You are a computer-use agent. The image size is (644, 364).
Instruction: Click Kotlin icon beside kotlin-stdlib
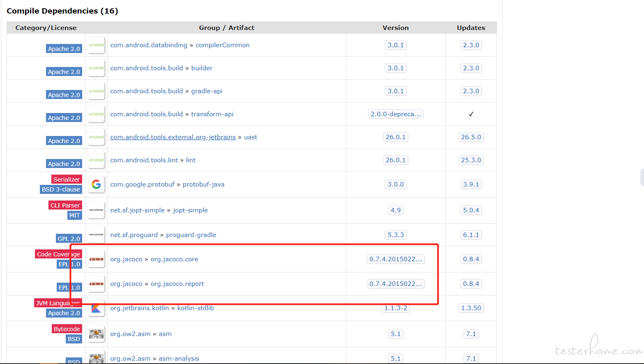[96, 308]
